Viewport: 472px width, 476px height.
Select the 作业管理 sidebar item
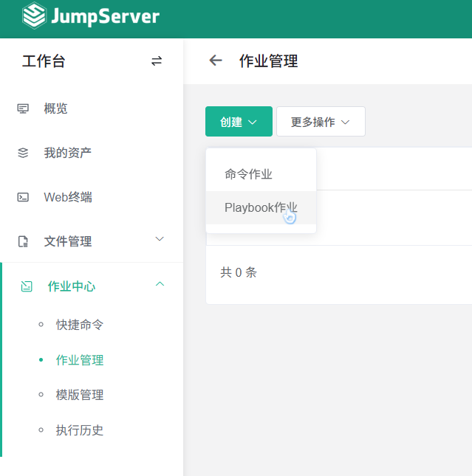coord(80,360)
